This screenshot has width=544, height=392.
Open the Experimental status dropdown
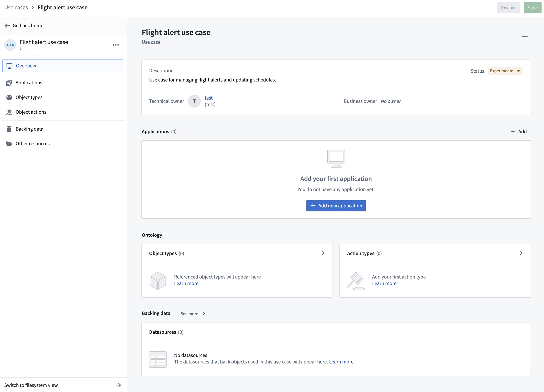click(505, 71)
